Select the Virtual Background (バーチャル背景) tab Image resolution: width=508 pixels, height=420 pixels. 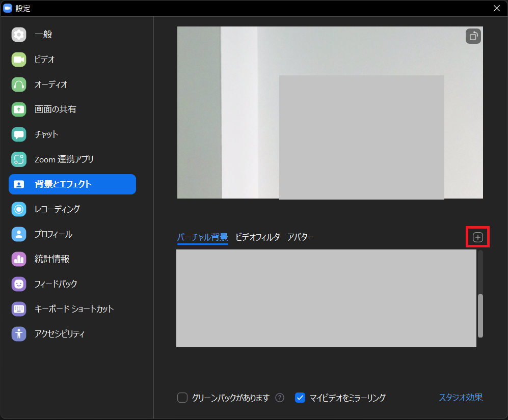[x=202, y=237]
